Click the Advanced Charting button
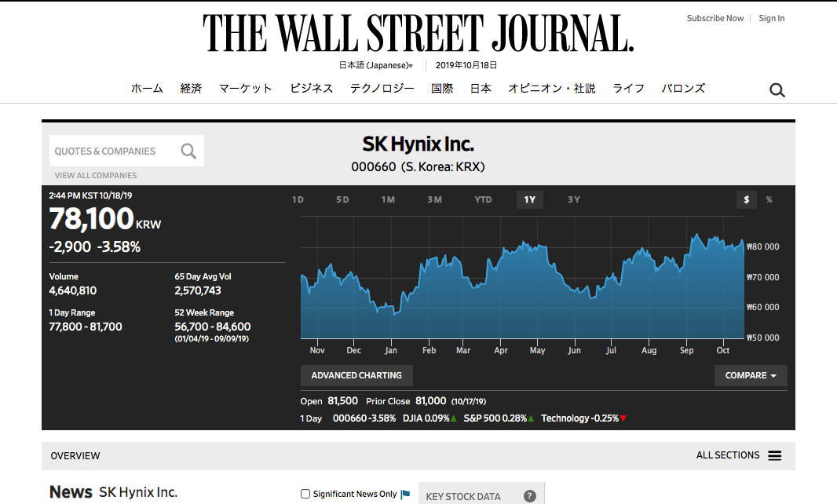Image resolution: width=837 pixels, height=504 pixels. pyautogui.click(x=356, y=375)
